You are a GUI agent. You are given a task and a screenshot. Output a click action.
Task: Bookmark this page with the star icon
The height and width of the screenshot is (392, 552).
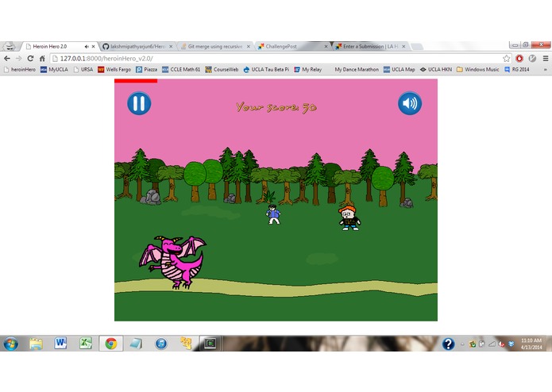coord(506,59)
